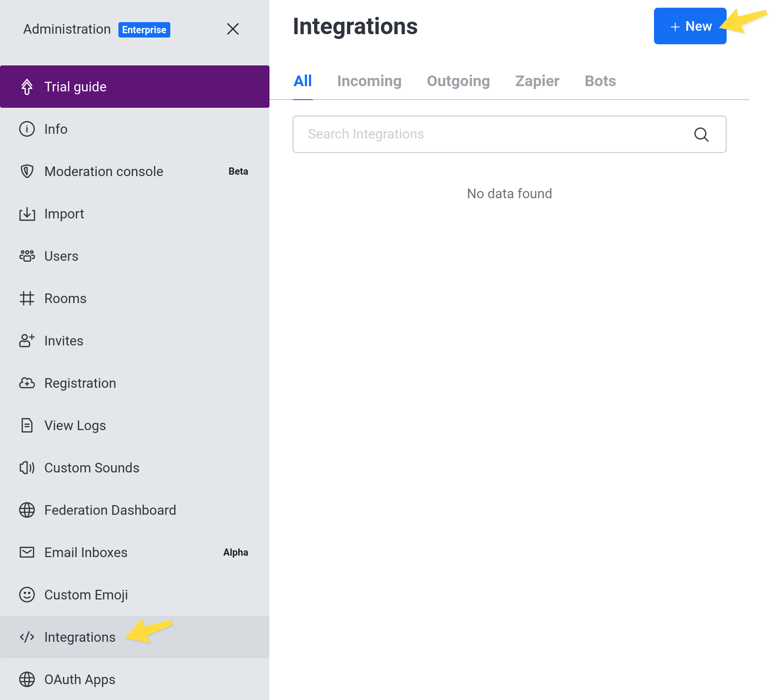The height and width of the screenshot is (700, 781).
Task: Switch to the Incoming tab
Action: point(369,81)
